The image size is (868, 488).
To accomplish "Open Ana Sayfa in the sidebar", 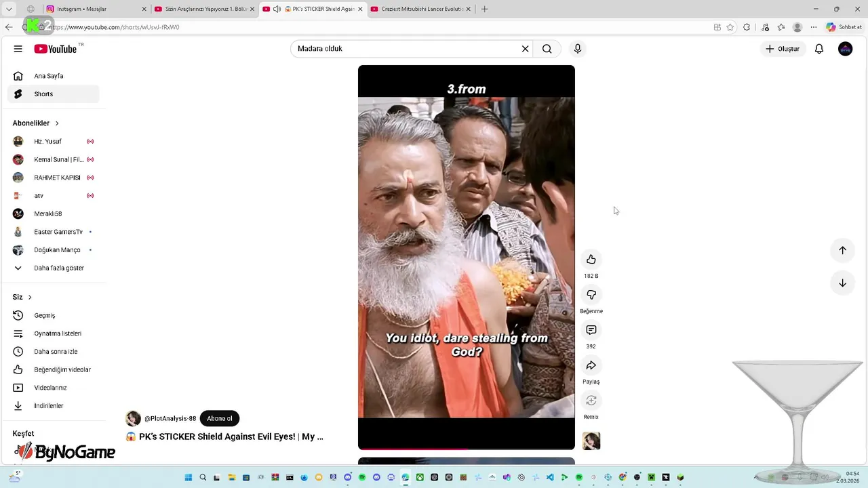I will (53, 76).
